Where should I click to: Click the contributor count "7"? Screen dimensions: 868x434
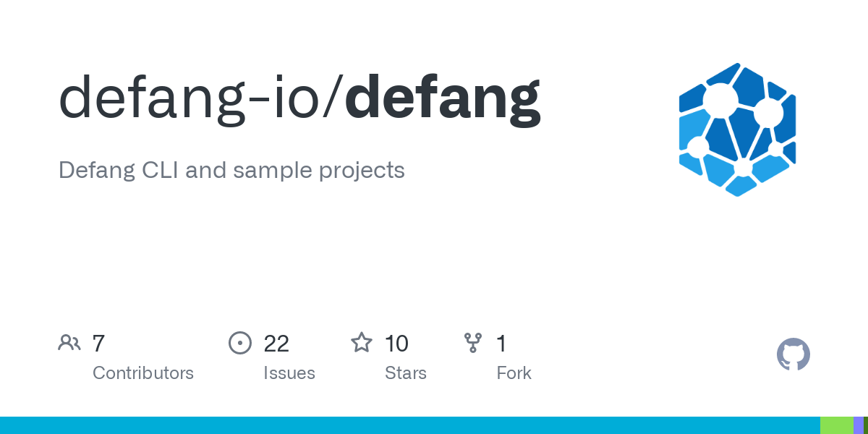pyautogui.click(x=99, y=343)
